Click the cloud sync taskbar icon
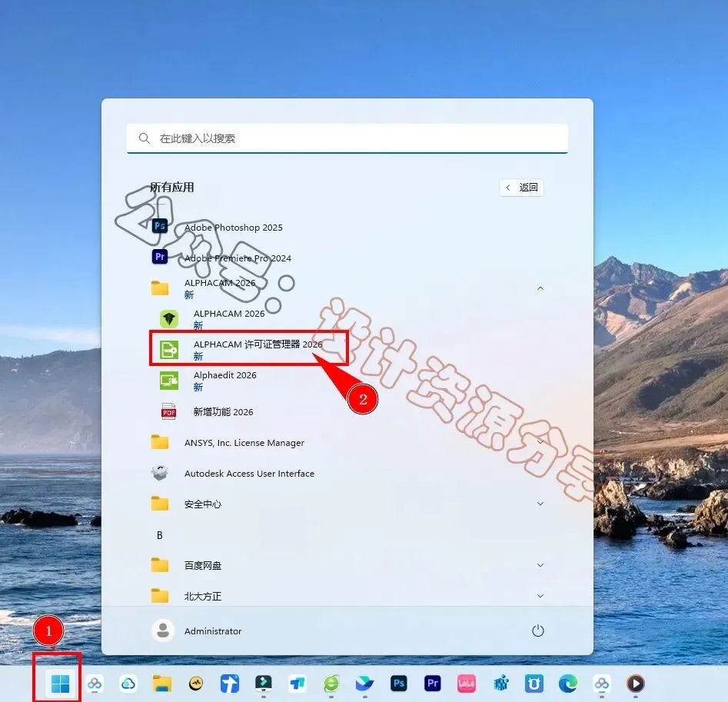This screenshot has height=702, width=728. [128, 684]
